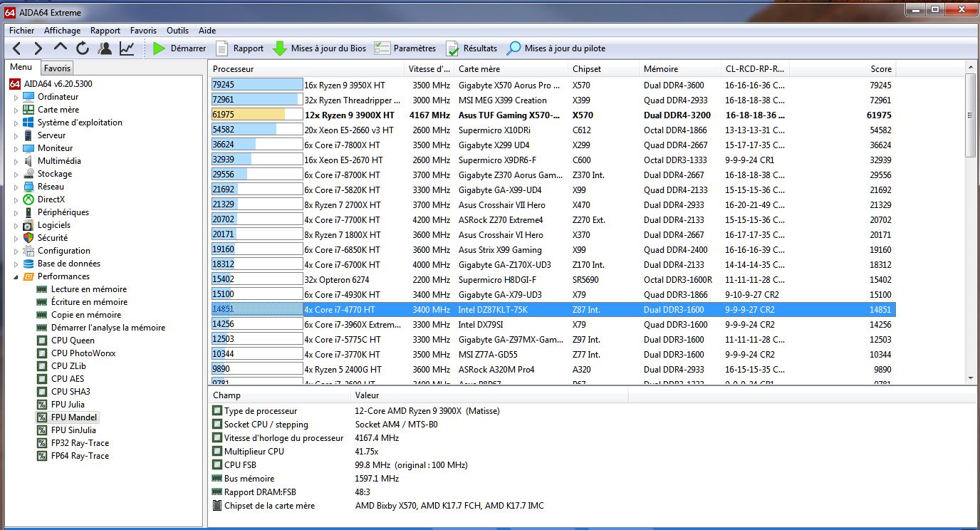Expand the Serveur tree node
The height and width of the screenshot is (530, 980).
click(x=16, y=135)
